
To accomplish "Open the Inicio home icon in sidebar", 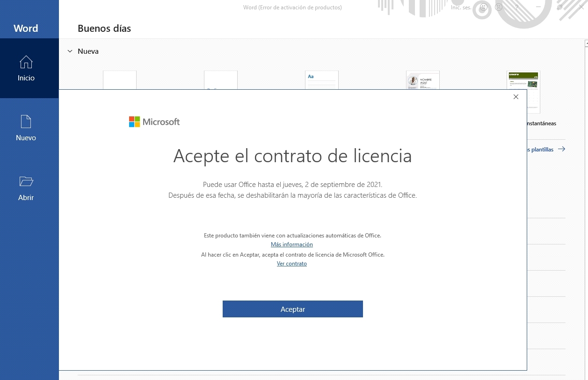I will (26, 62).
